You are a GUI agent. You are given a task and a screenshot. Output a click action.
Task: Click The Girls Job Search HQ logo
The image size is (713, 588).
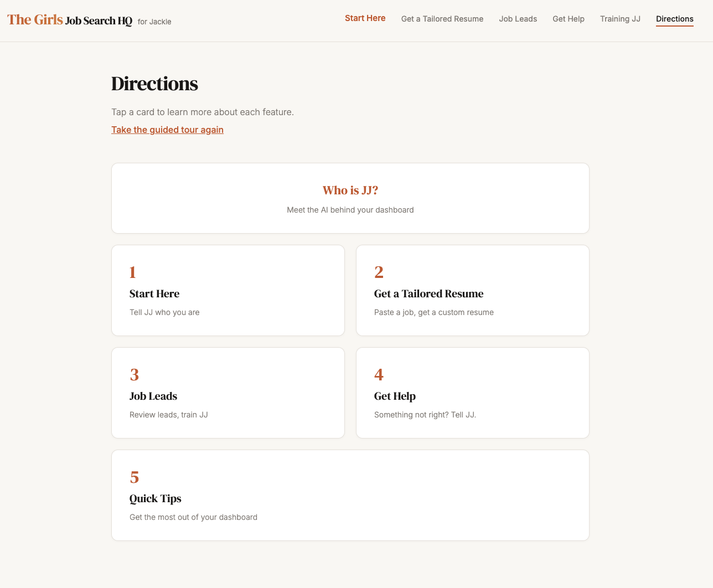click(69, 20)
